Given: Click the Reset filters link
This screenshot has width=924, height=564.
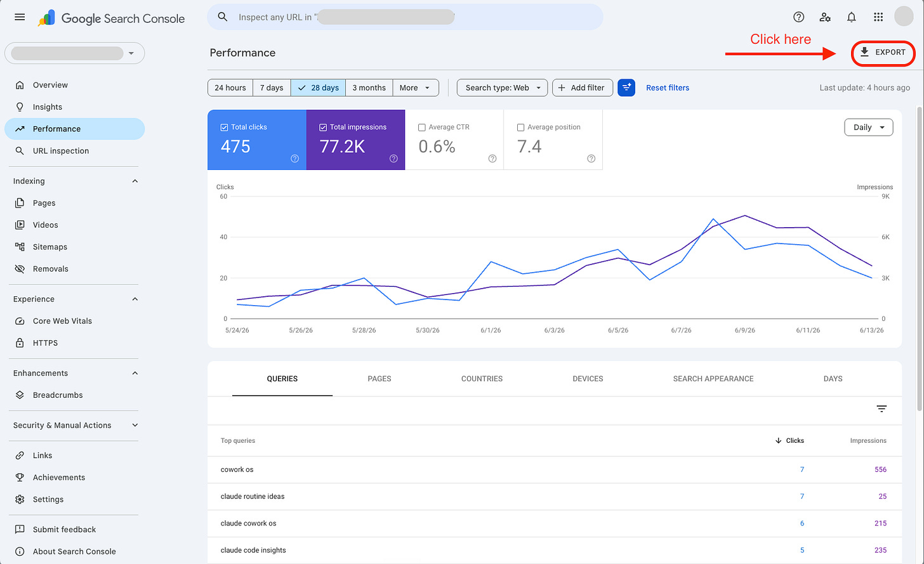Looking at the screenshot, I should coord(668,88).
